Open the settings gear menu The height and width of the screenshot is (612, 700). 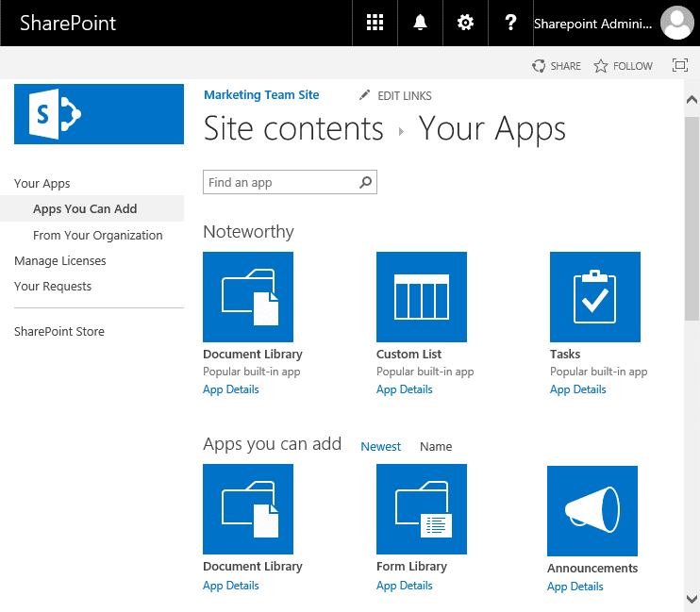[x=465, y=23]
